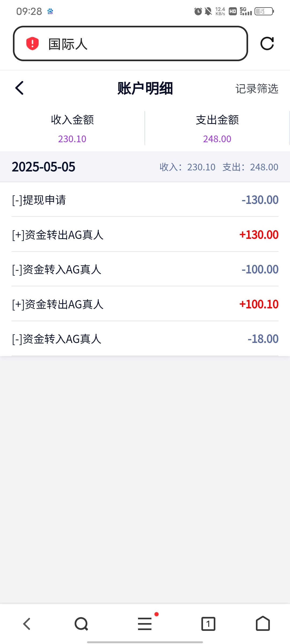
Task: Open the -18.00 资金转入AG真人 record
Action: 145,339
